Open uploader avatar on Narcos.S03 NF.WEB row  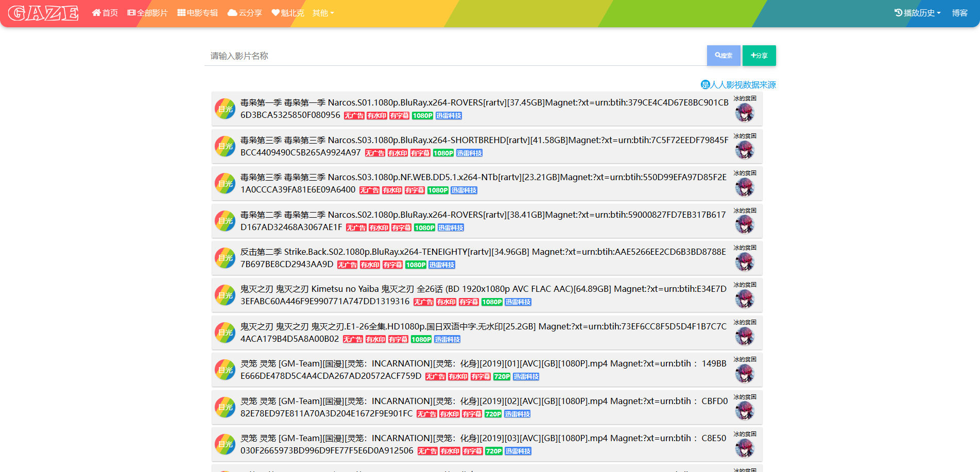point(745,187)
